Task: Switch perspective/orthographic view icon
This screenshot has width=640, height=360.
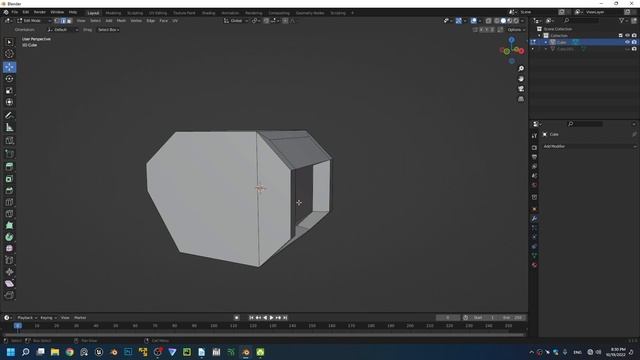Action: [x=521, y=99]
